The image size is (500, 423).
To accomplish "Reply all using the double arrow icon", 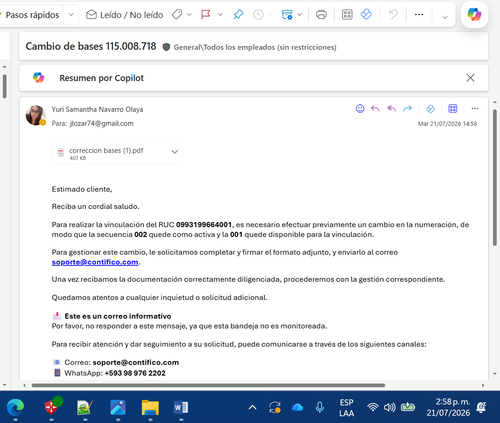I will pos(391,109).
